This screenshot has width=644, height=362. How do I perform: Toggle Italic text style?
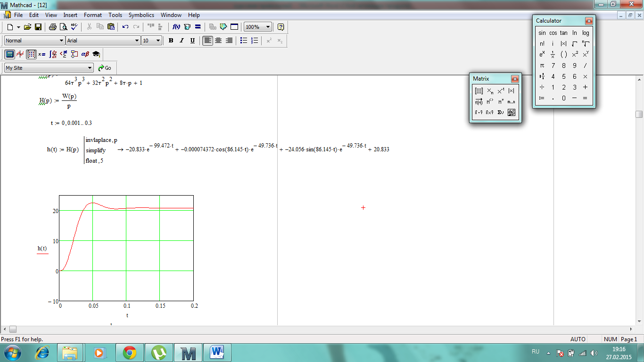182,41
